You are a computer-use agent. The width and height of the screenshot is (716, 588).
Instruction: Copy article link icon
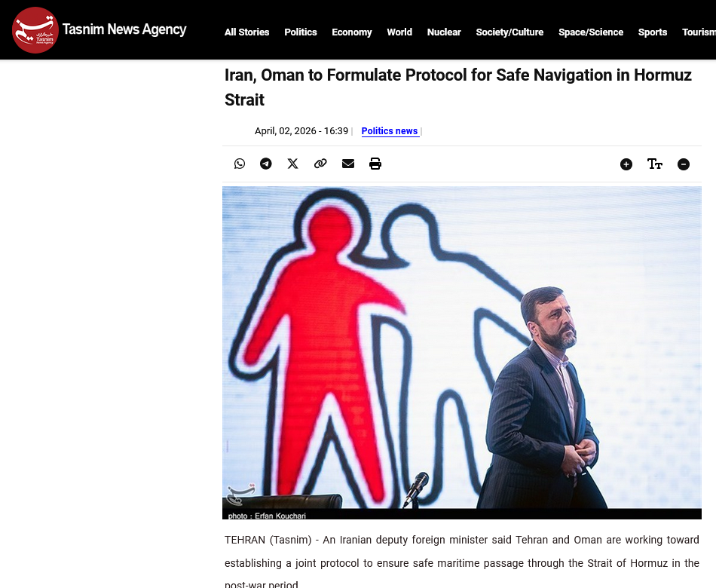click(x=320, y=164)
